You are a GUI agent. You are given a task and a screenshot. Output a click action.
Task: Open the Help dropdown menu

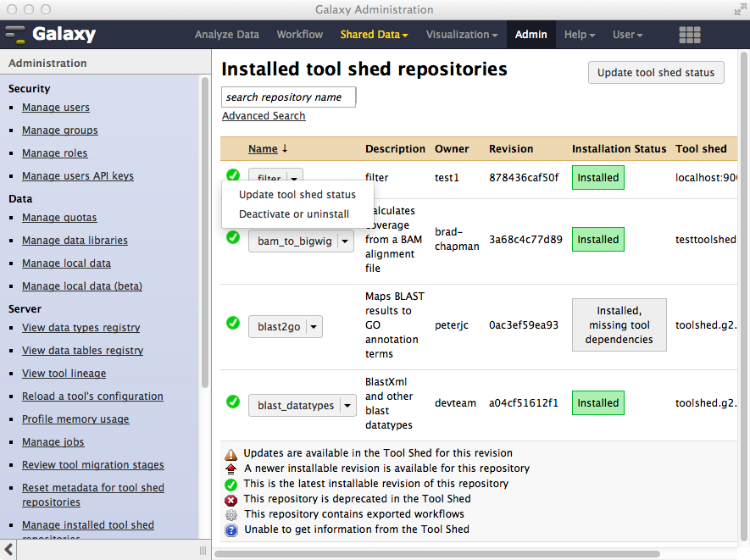(x=580, y=35)
